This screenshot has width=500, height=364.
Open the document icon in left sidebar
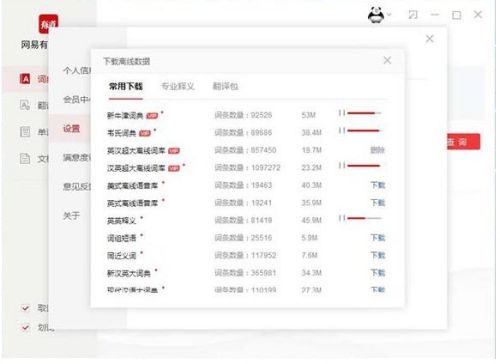tap(25, 158)
